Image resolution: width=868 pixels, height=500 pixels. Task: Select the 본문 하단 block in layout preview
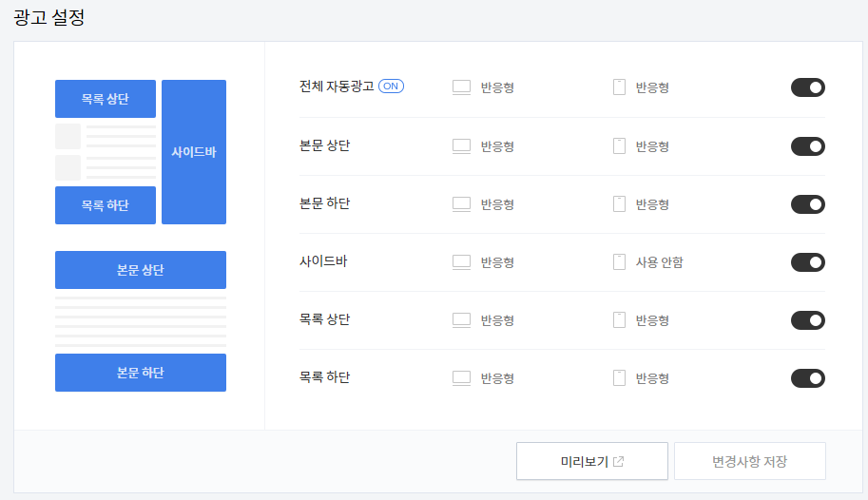click(x=141, y=372)
